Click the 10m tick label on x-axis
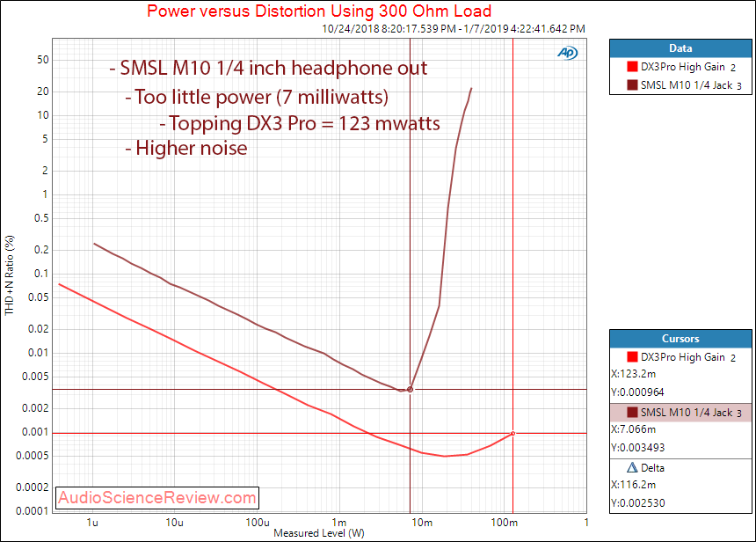This screenshot has width=756, height=542. point(422,523)
